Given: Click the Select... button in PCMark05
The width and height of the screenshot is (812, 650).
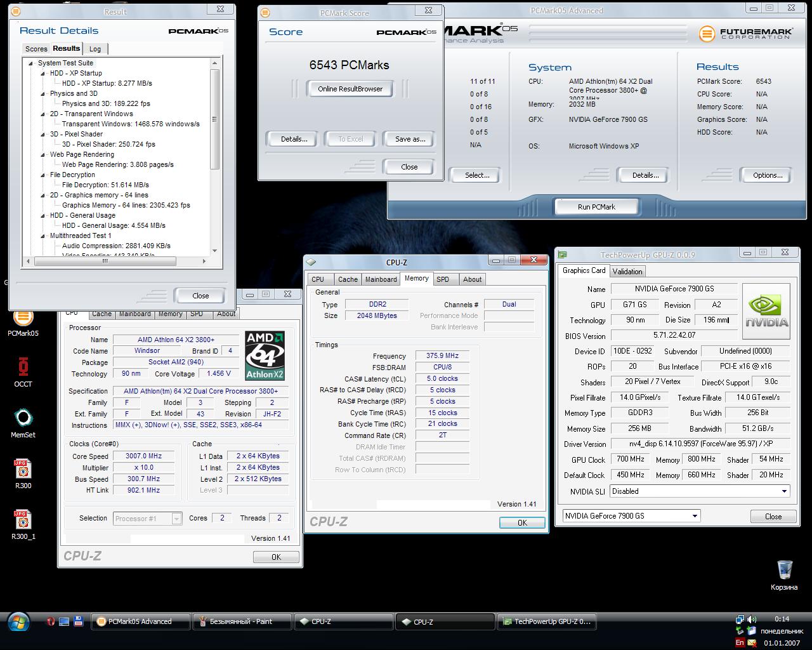Looking at the screenshot, I should 477,175.
